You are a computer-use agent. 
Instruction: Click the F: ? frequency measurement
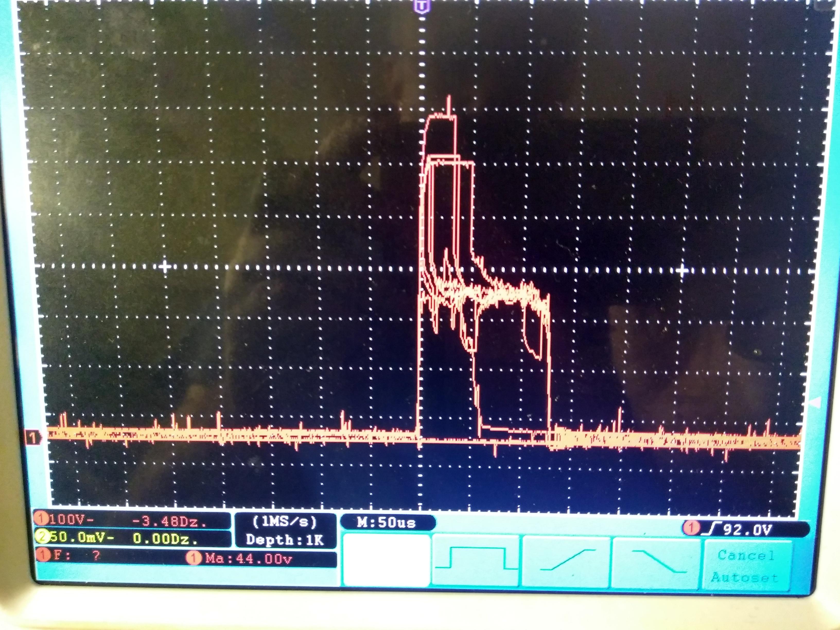77,556
